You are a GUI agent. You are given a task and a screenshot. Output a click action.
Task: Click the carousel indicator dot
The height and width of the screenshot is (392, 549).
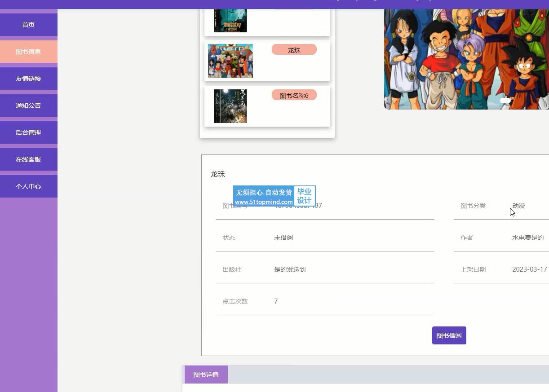click(x=505, y=101)
